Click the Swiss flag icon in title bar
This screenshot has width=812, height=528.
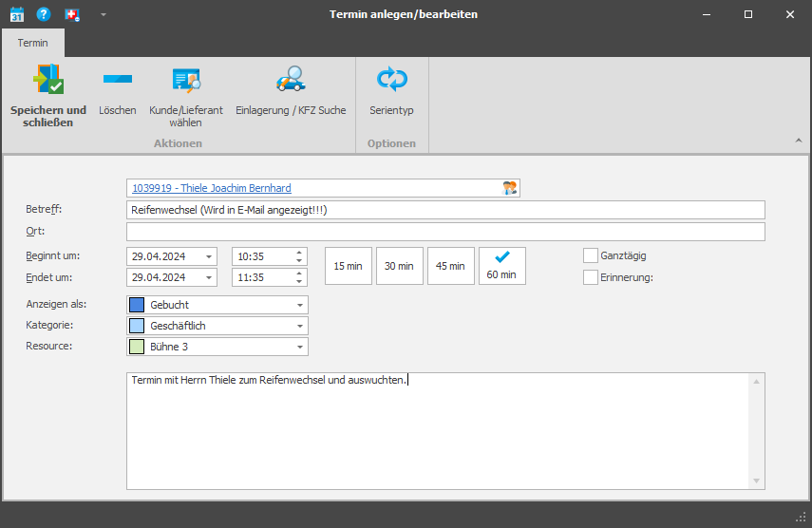click(x=72, y=15)
